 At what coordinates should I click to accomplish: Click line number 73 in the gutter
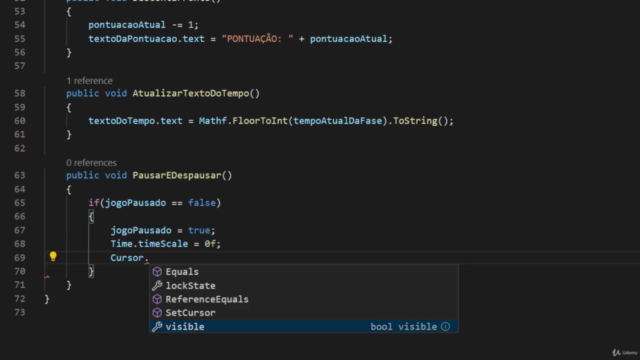(20, 313)
